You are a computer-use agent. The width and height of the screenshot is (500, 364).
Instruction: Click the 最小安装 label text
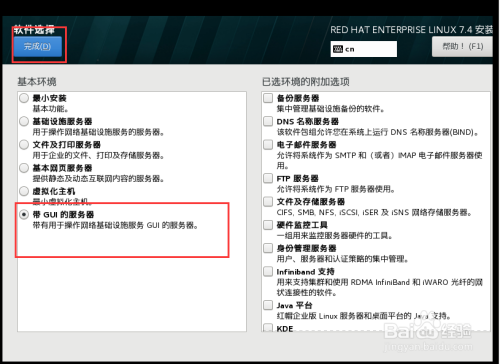point(49,98)
